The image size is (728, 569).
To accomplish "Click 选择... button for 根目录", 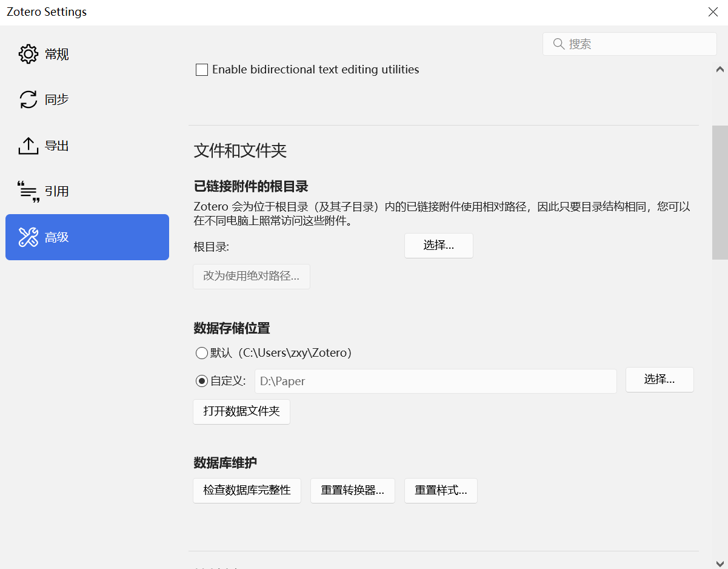I will 439,246.
